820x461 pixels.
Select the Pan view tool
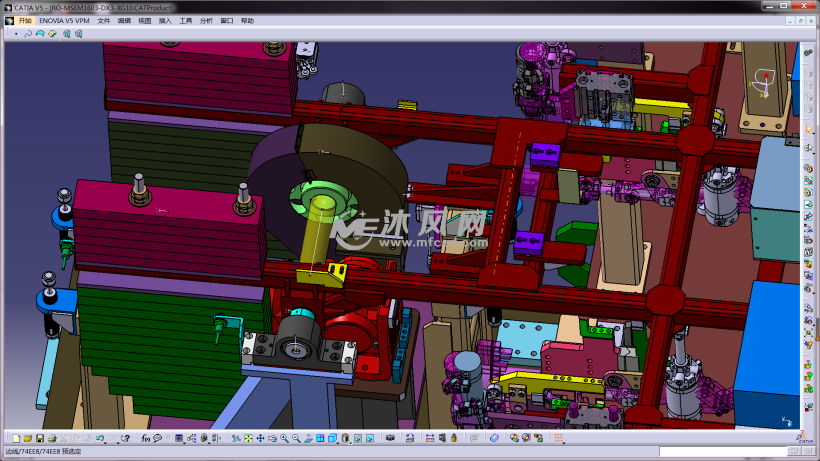(x=260, y=438)
